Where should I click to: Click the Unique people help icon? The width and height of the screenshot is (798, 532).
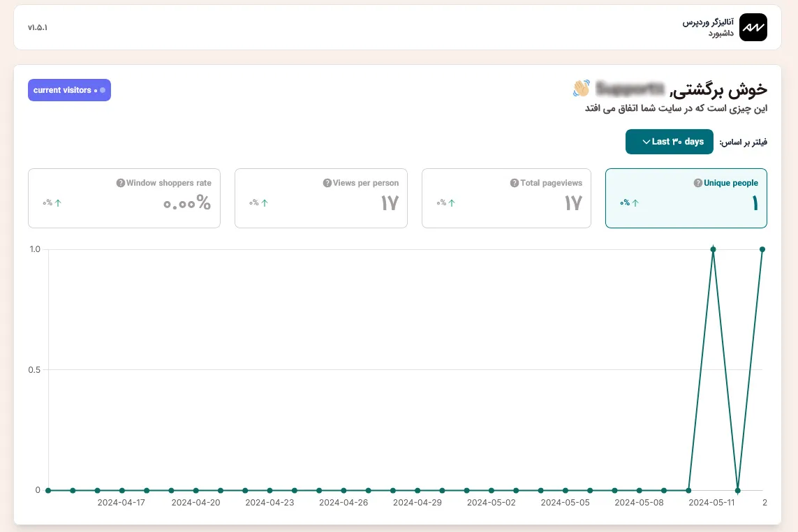pos(697,183)
